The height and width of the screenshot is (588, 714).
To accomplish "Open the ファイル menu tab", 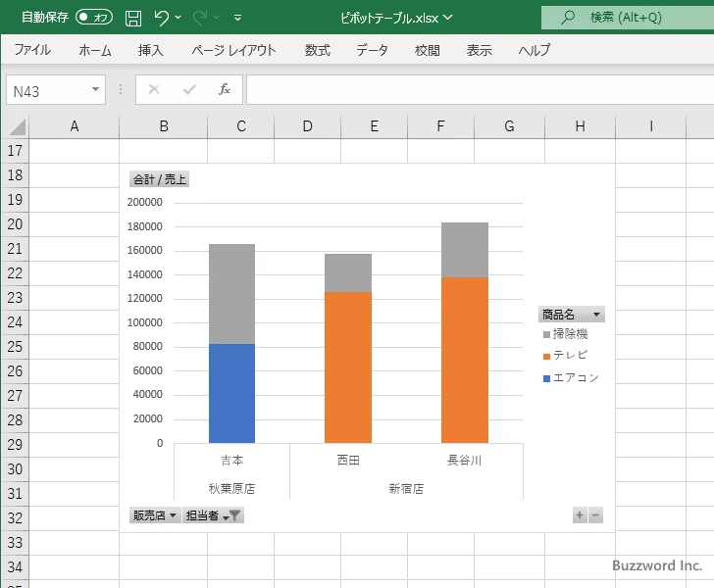I will pos(32,50).
